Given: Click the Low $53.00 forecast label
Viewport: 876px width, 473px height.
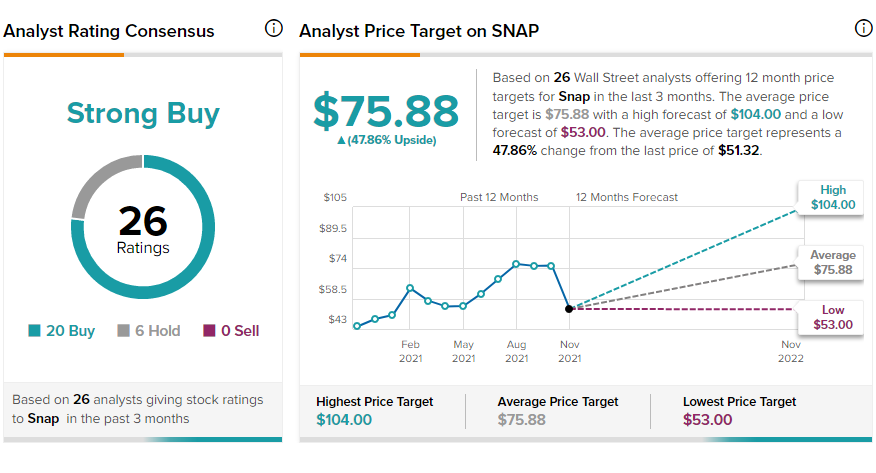Looking at the screenshot, I should coord(833,317).
